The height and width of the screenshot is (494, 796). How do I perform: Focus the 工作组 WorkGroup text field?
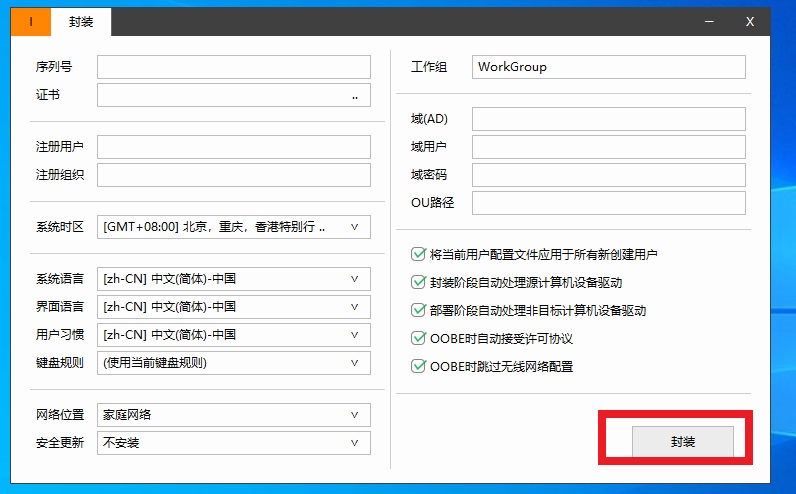tap(608, 67)
